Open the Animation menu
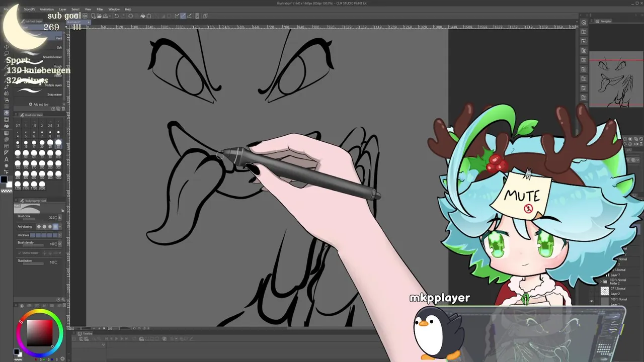 point(47,9)
